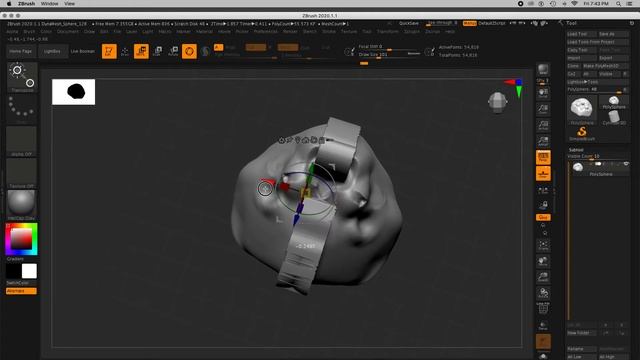640x360 pixels.
Task: Open the Material menu
Action: [204, 31]
